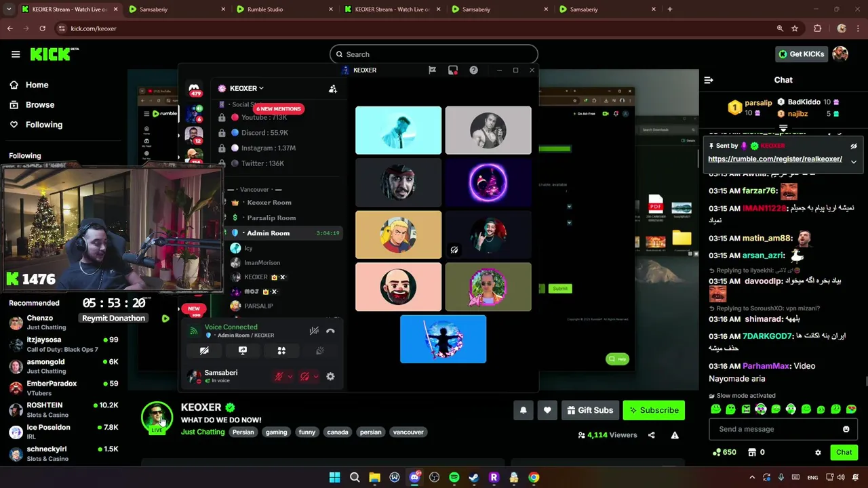868x488 pixels.
Task: Send message with Chat button
Action: 844,452
